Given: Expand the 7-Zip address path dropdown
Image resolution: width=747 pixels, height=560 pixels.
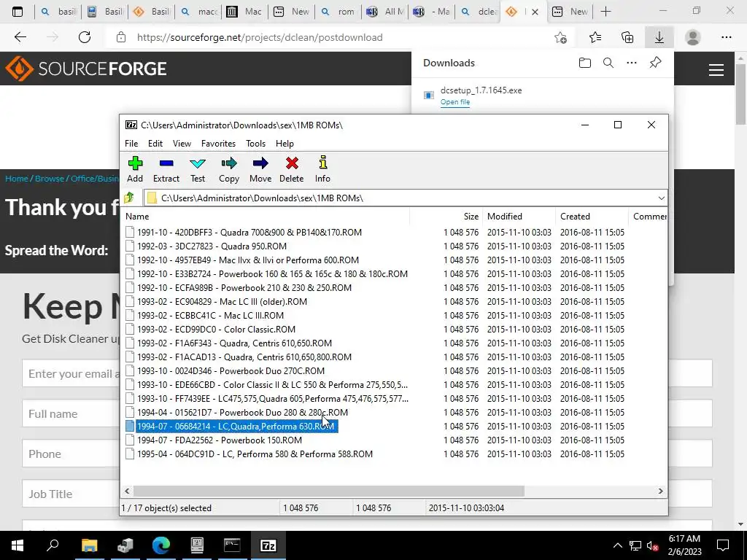Looking at the screenshot, I should [x=661, y=198].
